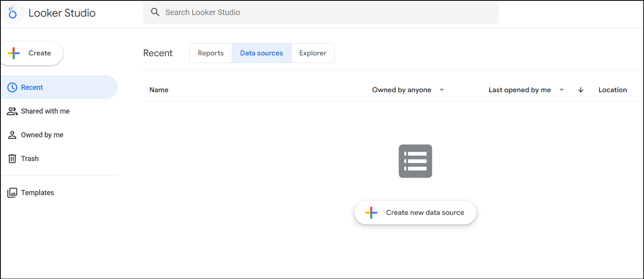Toggle the sort direction arrow
This screenshot has height=279, width=644.
tap(581, 90)
